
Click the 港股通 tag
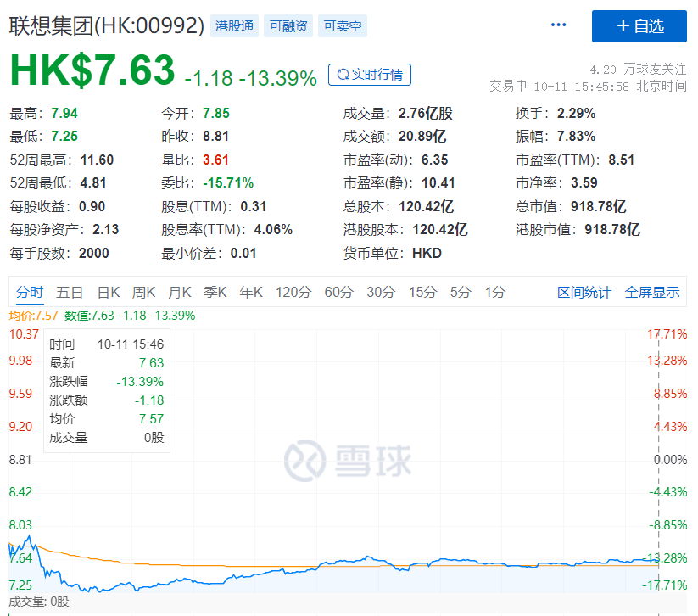[x=235, y=26]
